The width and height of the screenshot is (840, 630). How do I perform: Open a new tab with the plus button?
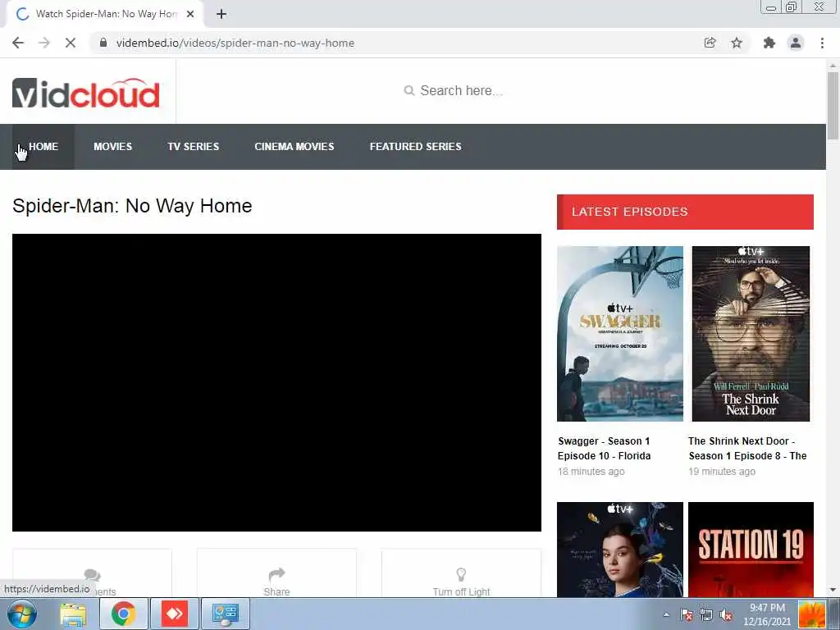pyautogui.click(x=221, y=15)
